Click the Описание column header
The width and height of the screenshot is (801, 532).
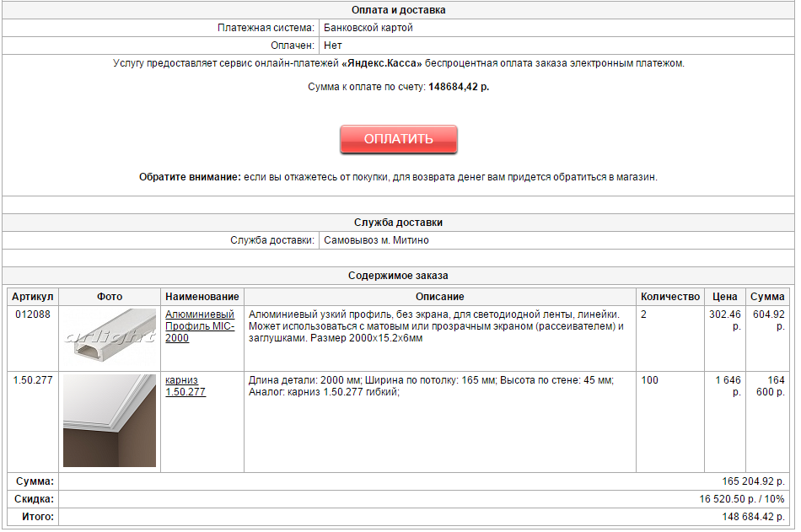[x=439, y=296]
